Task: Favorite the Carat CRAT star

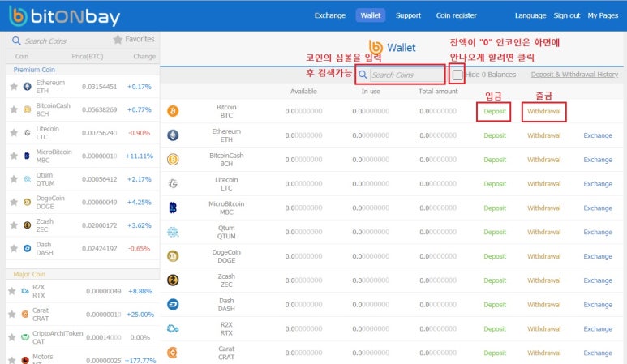Action: click(12, 314)
